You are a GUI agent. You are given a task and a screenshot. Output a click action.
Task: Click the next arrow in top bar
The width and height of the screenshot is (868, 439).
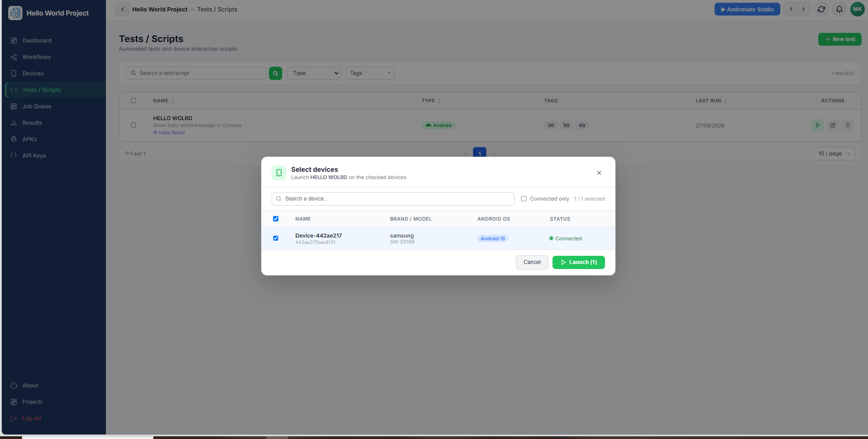click(804, 9)
